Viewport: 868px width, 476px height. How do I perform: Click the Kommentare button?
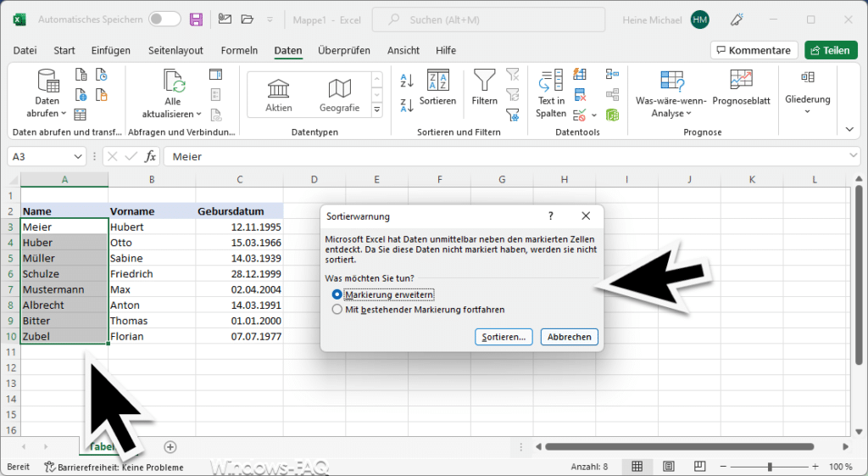754,50
